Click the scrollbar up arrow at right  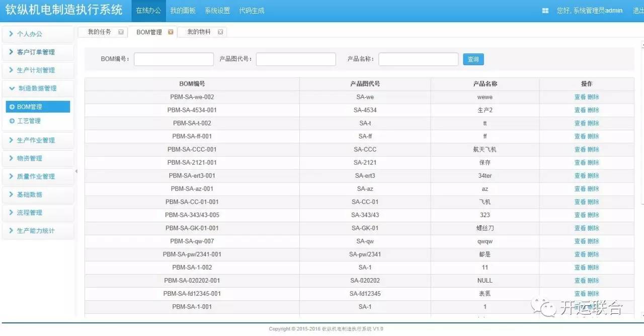point(642,45)
